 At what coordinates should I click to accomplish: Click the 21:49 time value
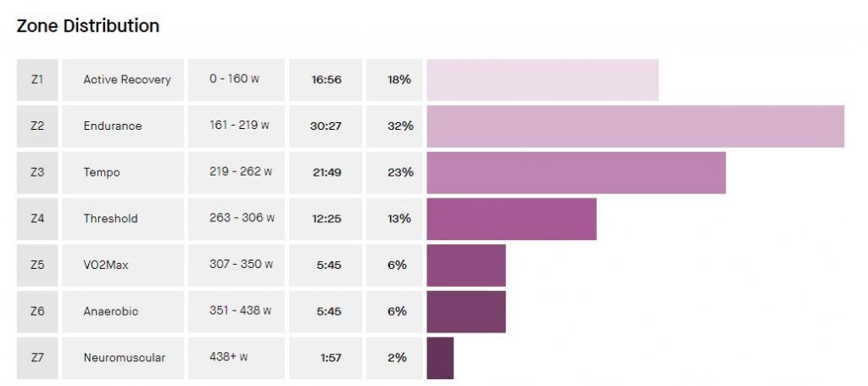click(x=326, y=172)
